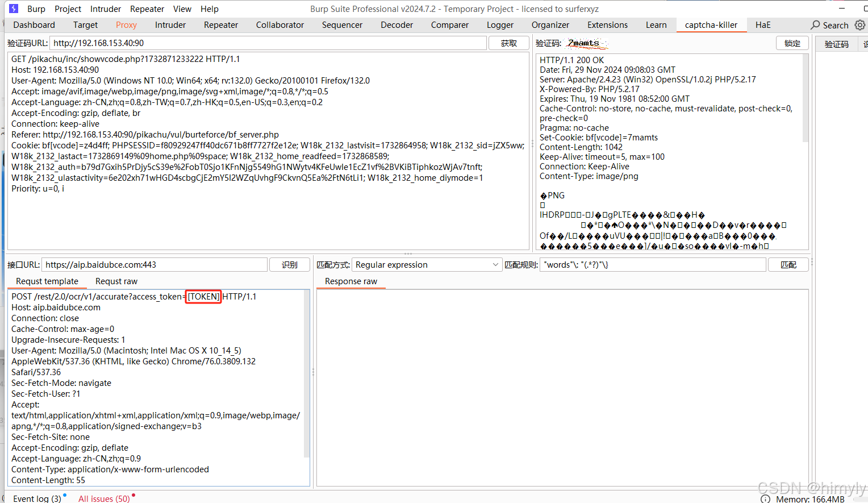The width and height of the screenshot is (868, 503).
Task: Select the Request raw tab
Action: pos(116,281)
